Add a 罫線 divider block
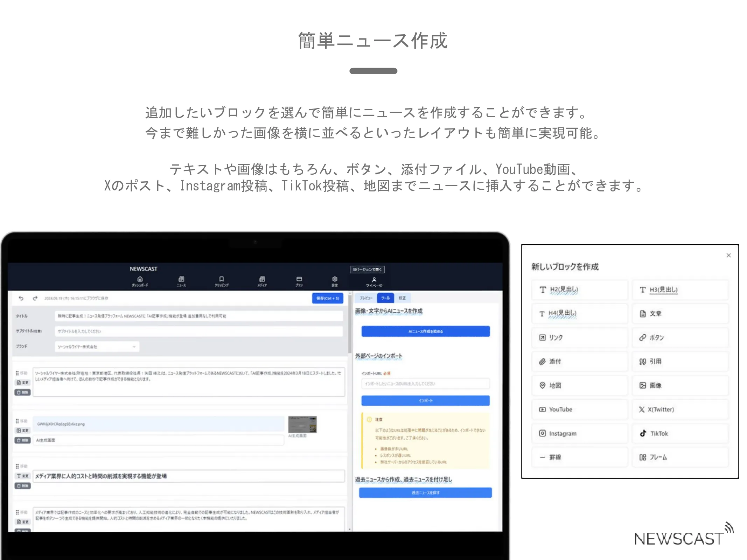747x560 pixels. [580, 457]
